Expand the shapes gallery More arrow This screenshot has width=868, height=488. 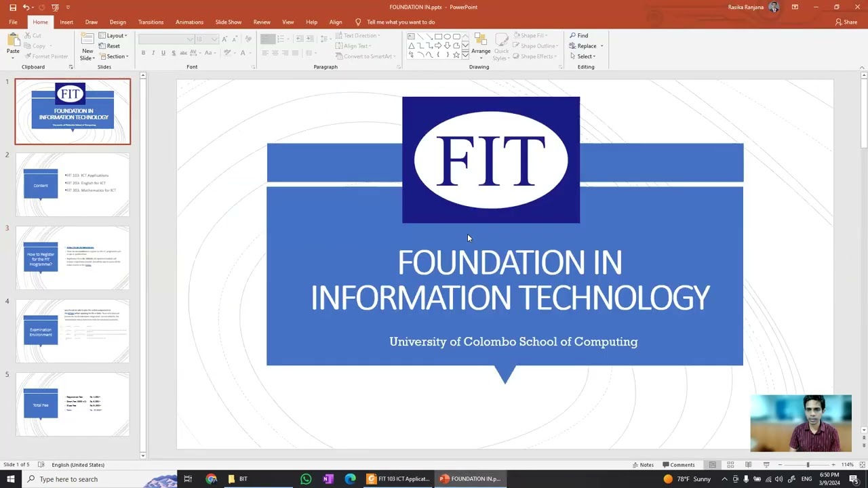(x=465, y=56)
